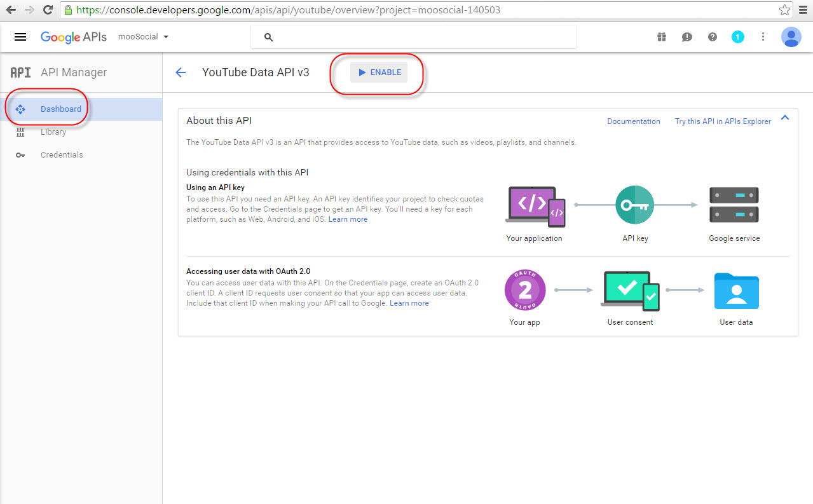Open the Google APIs navigation menu
This screenshot has width=813, height=504.
tap(20, 36)
